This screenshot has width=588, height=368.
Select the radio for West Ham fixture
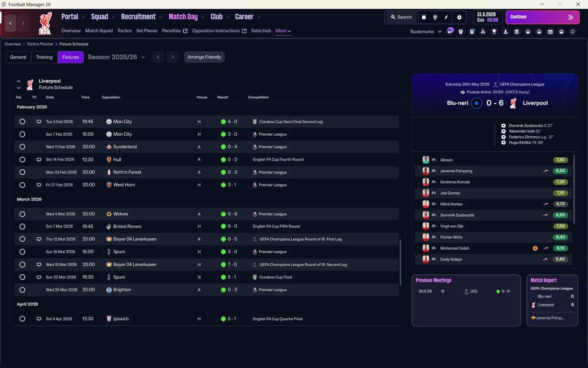click(x=22, y=185)
